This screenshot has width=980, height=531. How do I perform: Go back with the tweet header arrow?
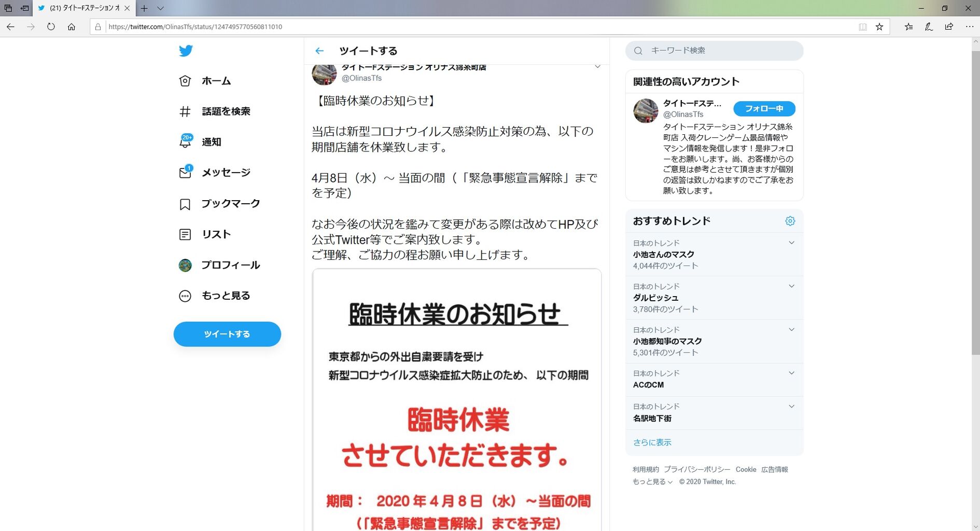(319, 51)
